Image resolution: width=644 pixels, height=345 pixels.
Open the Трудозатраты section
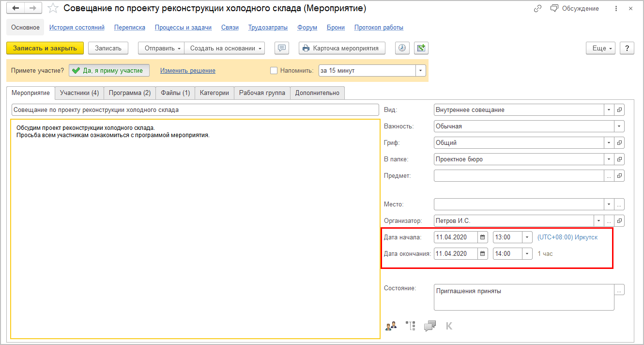[268, 28]
